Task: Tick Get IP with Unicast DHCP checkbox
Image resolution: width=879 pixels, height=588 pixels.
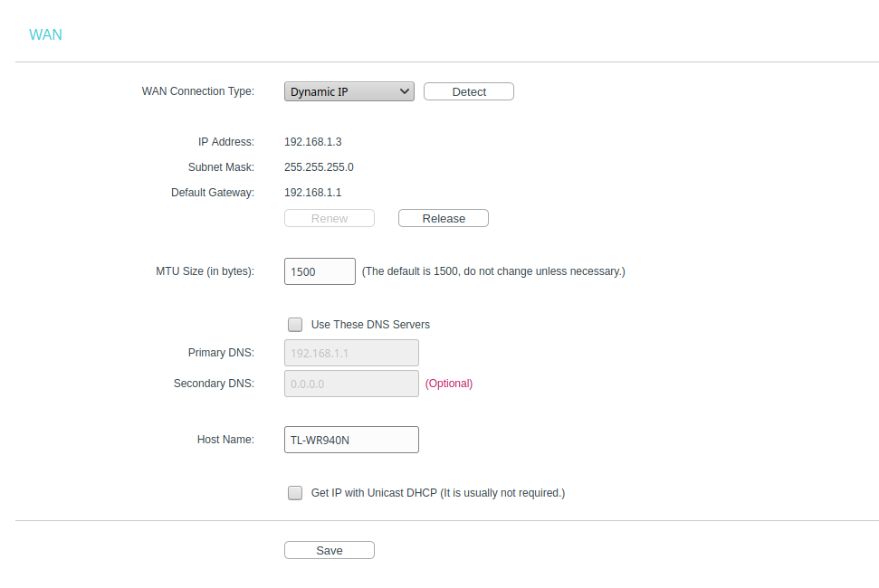Action: [295, 493]
